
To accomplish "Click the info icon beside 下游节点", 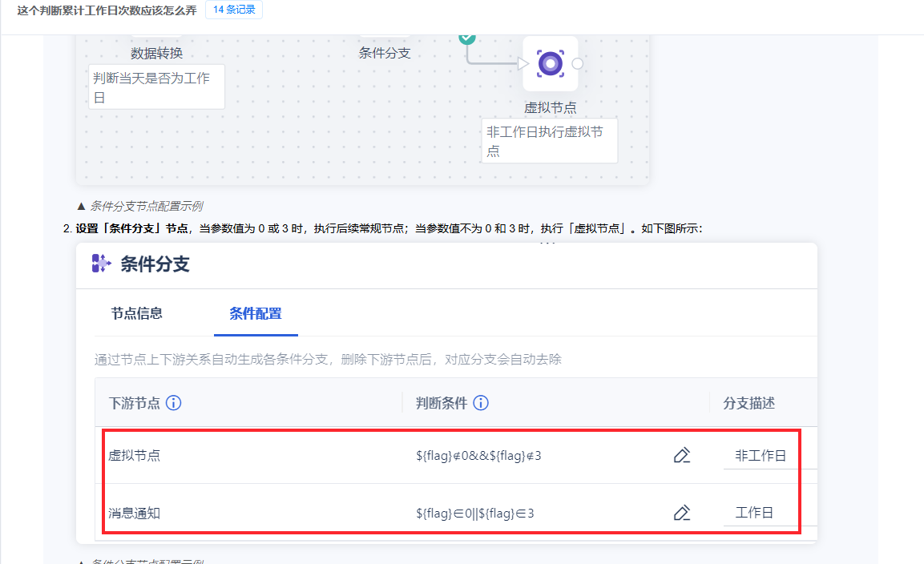I will (x=173, y=403).
